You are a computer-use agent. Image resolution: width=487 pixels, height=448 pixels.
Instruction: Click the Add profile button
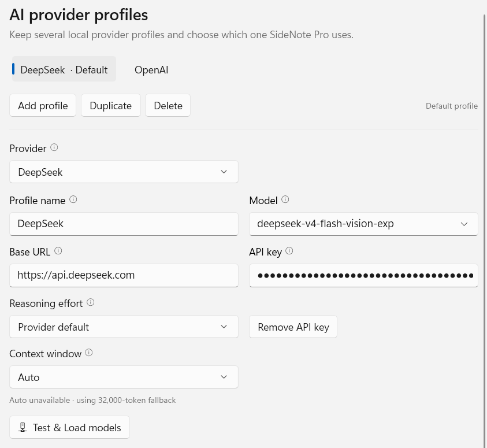pos(43,106)
